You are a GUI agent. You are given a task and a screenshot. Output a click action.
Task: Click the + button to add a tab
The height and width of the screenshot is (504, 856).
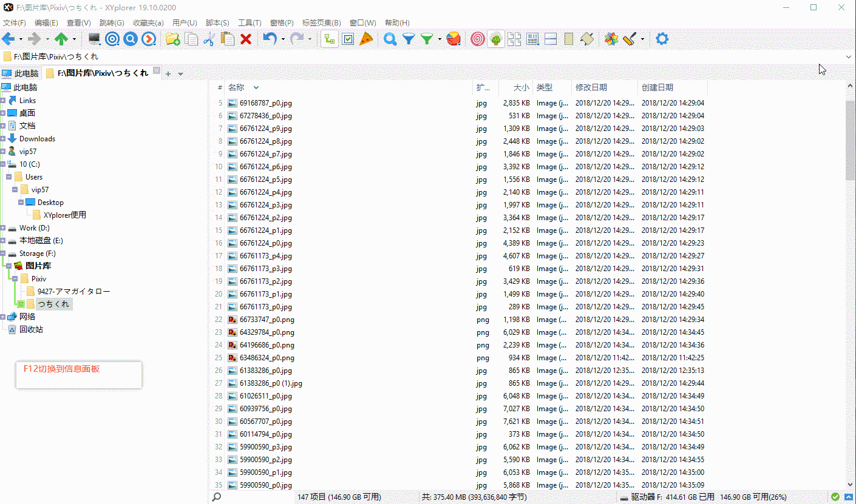[167, 73]
